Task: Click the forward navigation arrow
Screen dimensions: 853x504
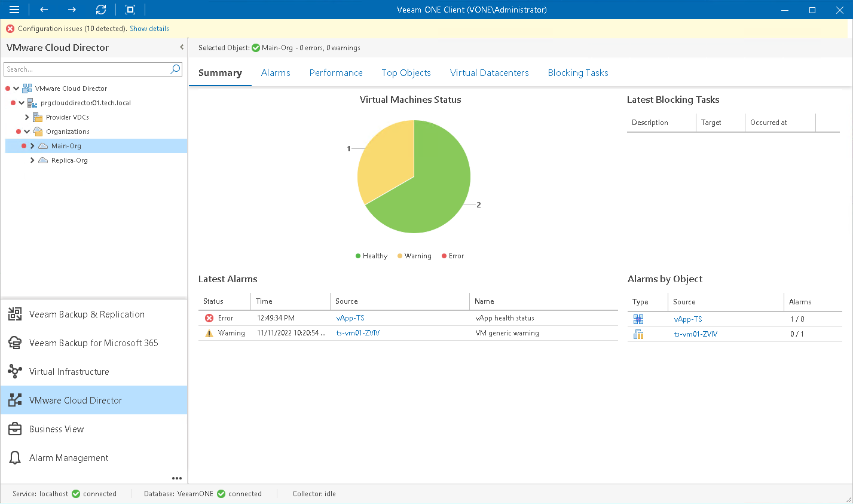Action: pyautogui.click(x=72, y=10)
